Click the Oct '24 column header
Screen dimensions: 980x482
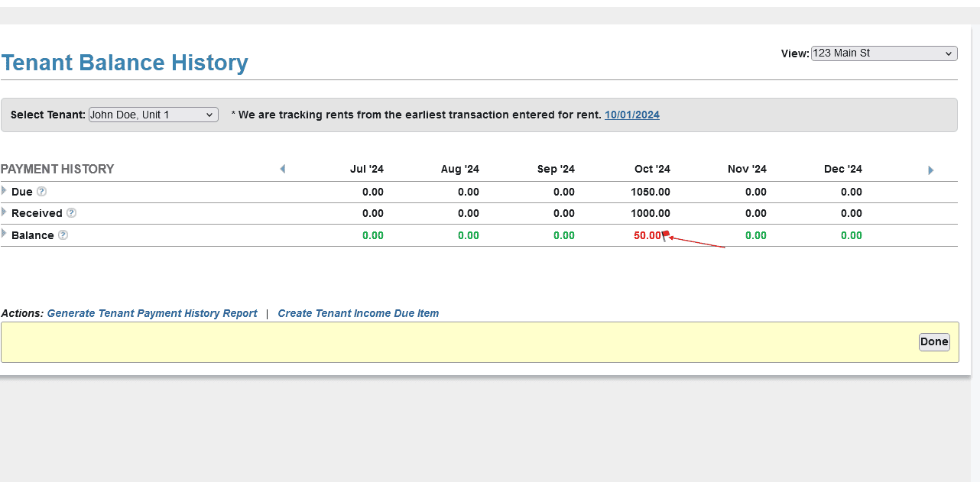point(652,169)
